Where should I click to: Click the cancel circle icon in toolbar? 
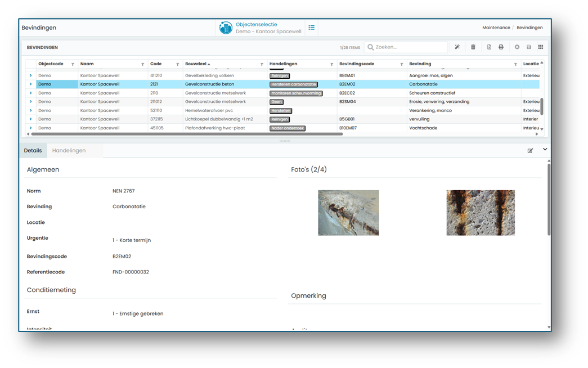click(517, 47)
